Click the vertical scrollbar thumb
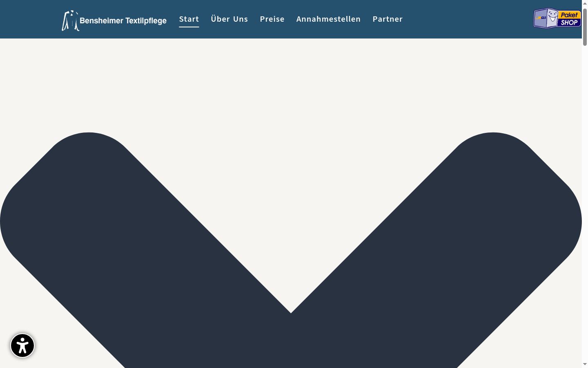Screen dimensions: 588x368 [x=585, y=26]
